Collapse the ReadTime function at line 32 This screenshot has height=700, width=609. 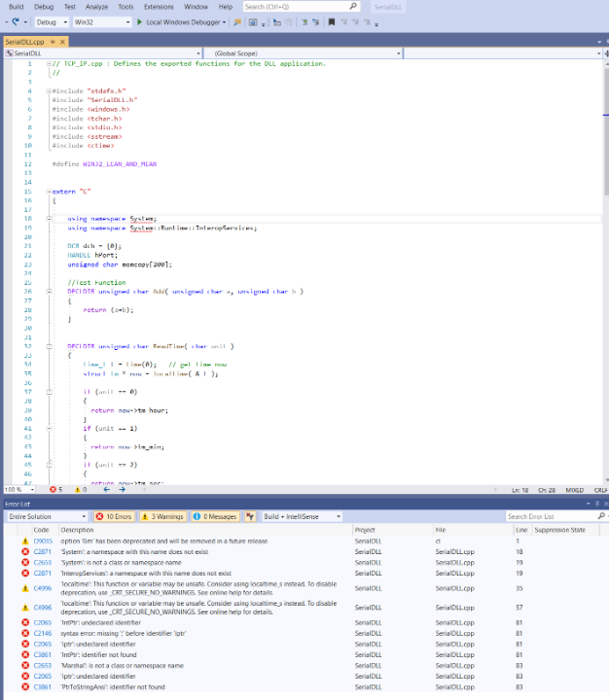50,346
